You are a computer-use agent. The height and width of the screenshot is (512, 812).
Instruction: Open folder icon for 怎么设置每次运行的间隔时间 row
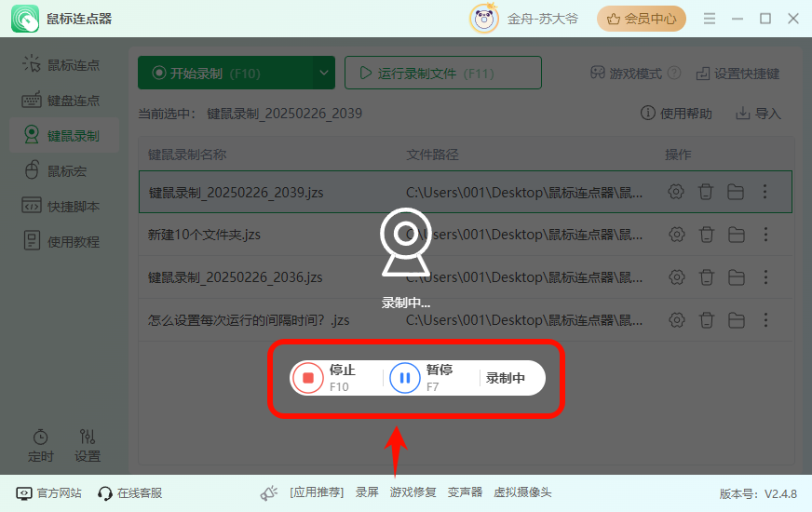737,320
